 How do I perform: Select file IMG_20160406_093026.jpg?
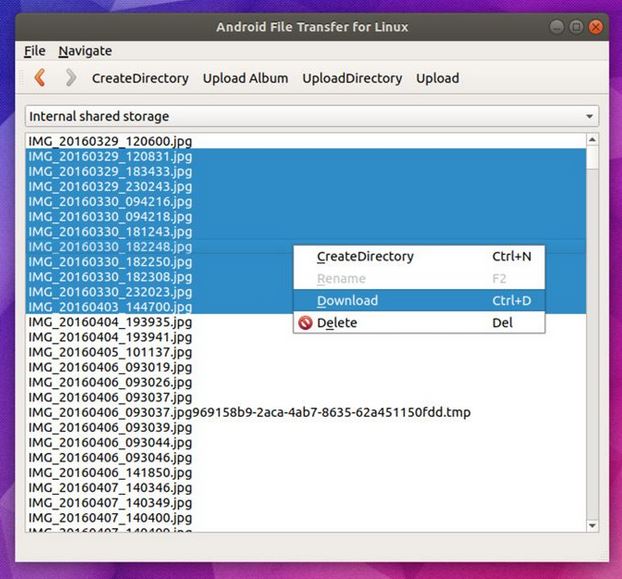coord(305,382)
